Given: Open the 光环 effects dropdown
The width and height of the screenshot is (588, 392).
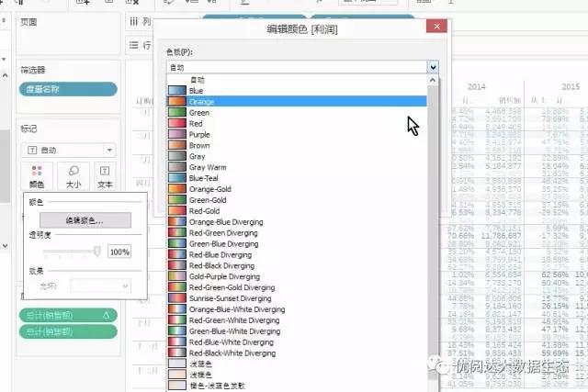Looking at the screenshot, I should click(100, 286).
